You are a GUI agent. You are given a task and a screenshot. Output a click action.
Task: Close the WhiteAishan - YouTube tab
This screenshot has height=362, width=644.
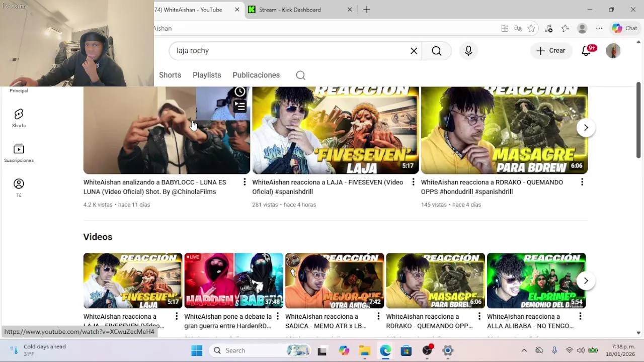237,10
